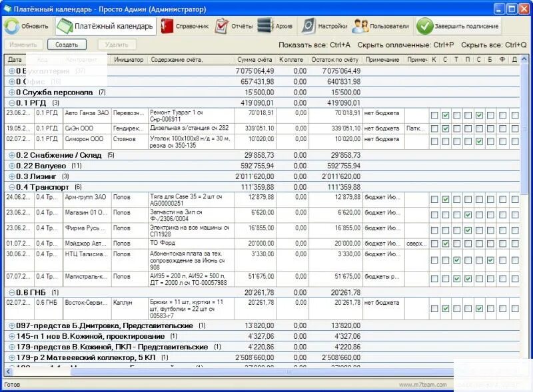
Task: Open the Архив server icon
Action: click(265, 26)
